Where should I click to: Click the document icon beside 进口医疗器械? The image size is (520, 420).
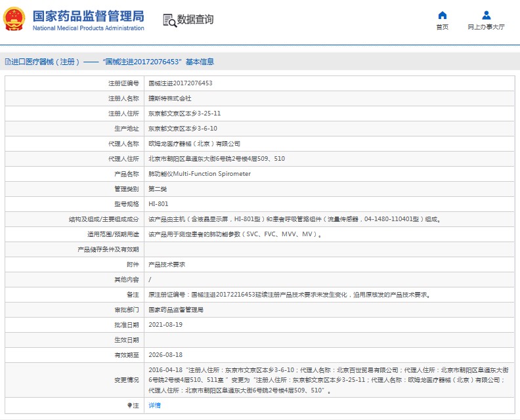tap(8, 62)
